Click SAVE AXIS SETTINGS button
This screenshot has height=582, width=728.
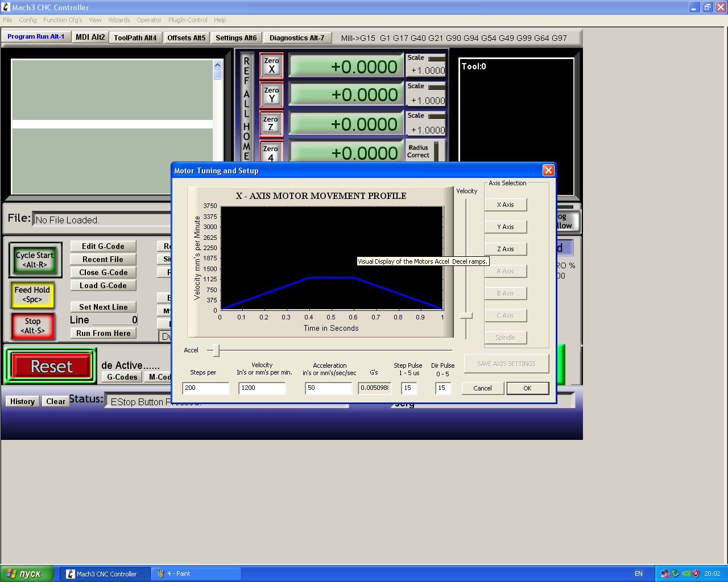pos(506,364)
